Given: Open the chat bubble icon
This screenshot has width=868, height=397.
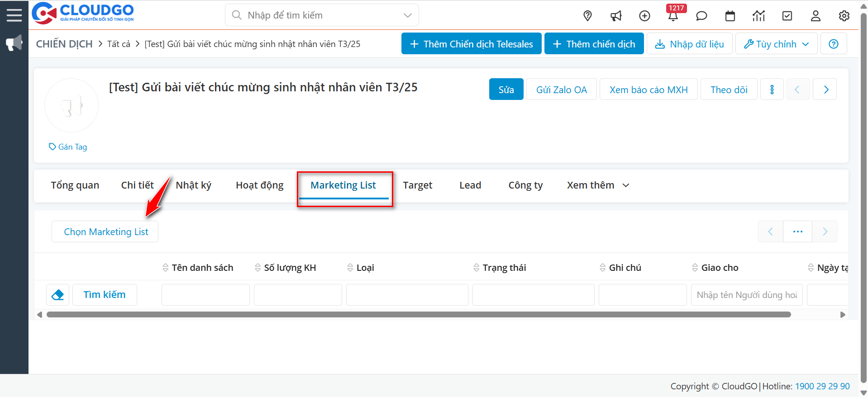Looking at the screenshot, I should (701, 16).
